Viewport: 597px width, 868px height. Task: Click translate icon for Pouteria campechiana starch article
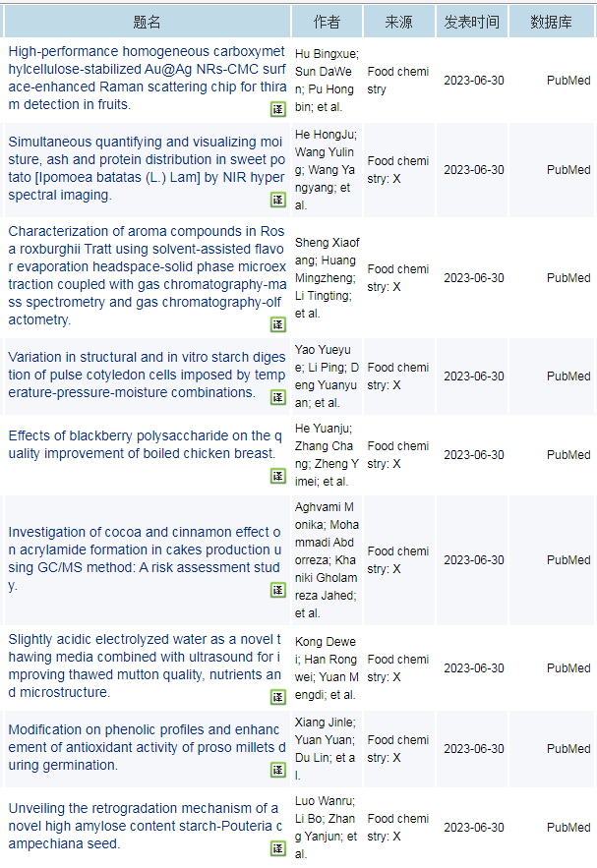[278, 848]
